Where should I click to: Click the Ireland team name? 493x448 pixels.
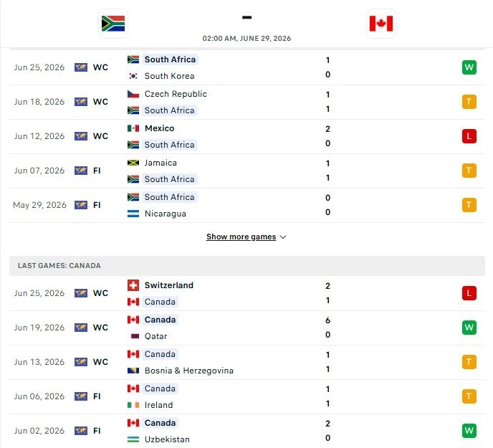(158, 405)
